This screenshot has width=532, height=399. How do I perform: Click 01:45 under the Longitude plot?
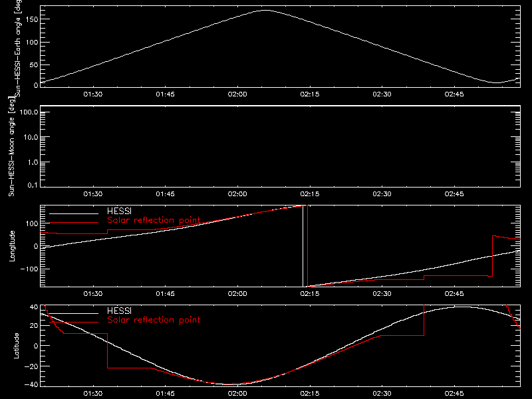click(165, 294)
